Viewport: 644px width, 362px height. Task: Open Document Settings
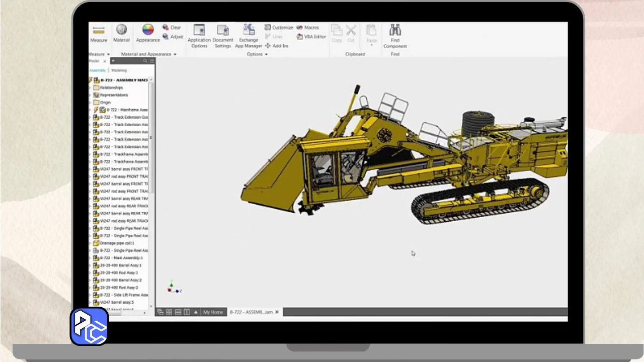coord(222,30)
